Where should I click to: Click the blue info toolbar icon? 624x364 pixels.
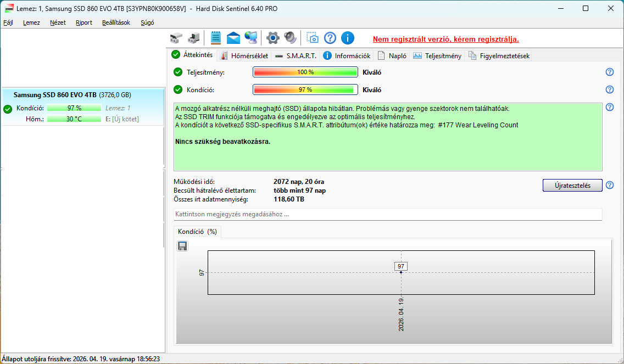tap(347, 38)
